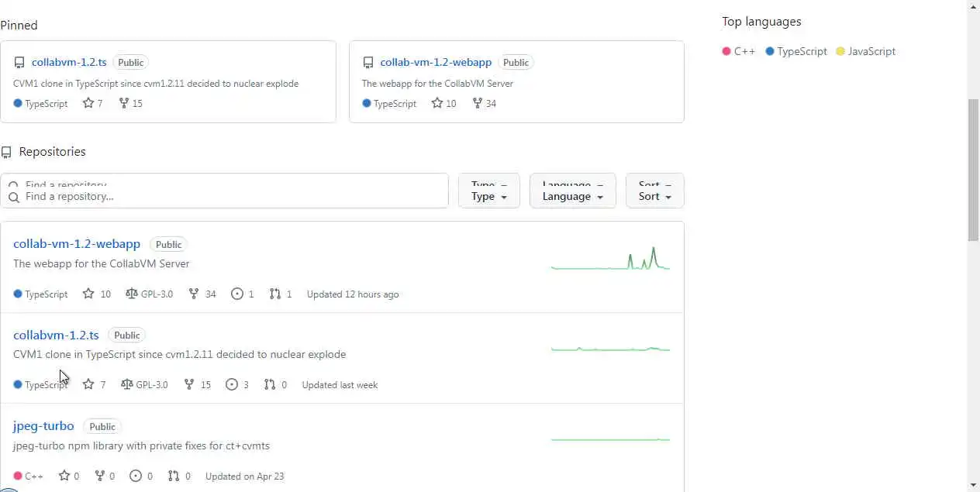
Task: Filter by TypeScript in Top languages
Action: [796, 51]
